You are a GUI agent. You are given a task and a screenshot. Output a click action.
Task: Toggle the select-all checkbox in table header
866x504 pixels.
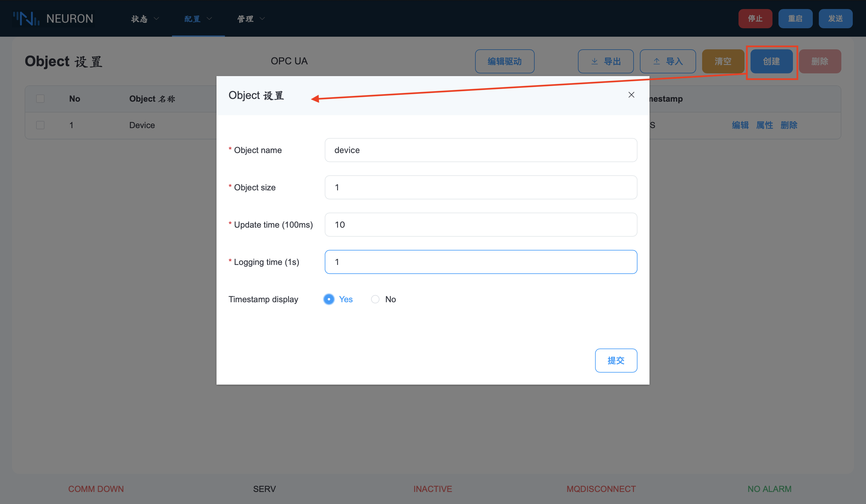click(x=40, y=99)
